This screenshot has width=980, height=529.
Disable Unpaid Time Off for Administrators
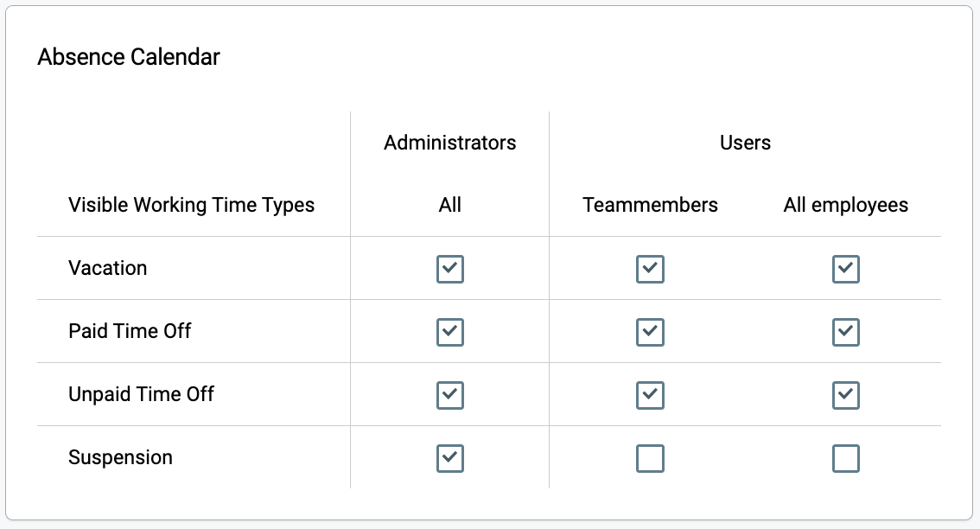(450, 395)
